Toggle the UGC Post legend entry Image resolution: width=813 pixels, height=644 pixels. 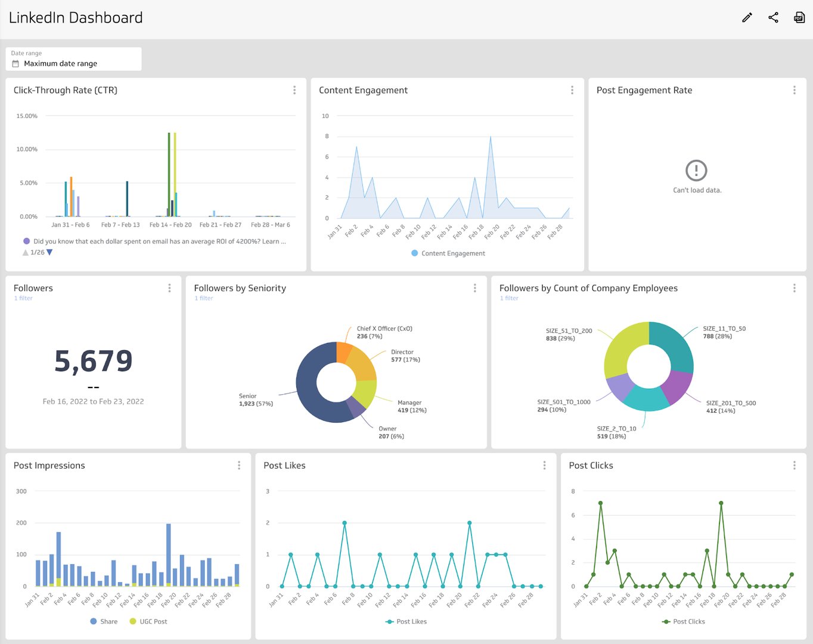[148, 621]
